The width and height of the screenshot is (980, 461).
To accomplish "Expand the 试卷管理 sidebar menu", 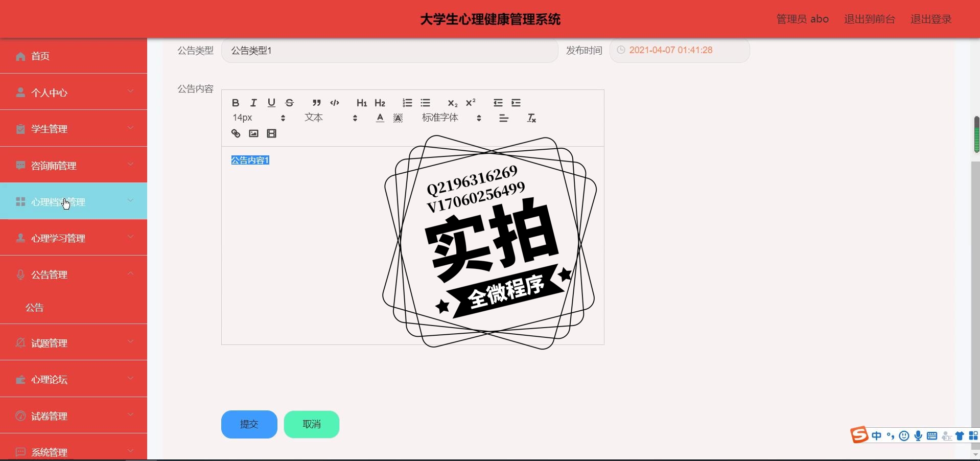I will point(74,416).
